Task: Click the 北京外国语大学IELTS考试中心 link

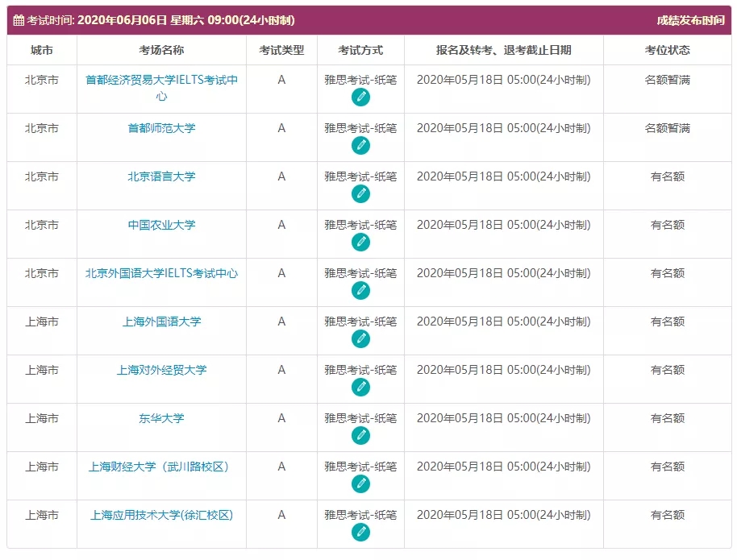Action: [161, 273]
